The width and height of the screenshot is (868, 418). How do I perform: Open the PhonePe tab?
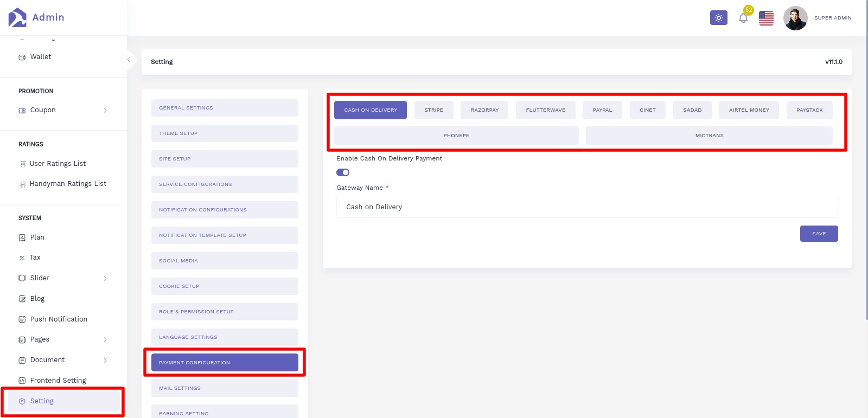click(x=456, y=136)
